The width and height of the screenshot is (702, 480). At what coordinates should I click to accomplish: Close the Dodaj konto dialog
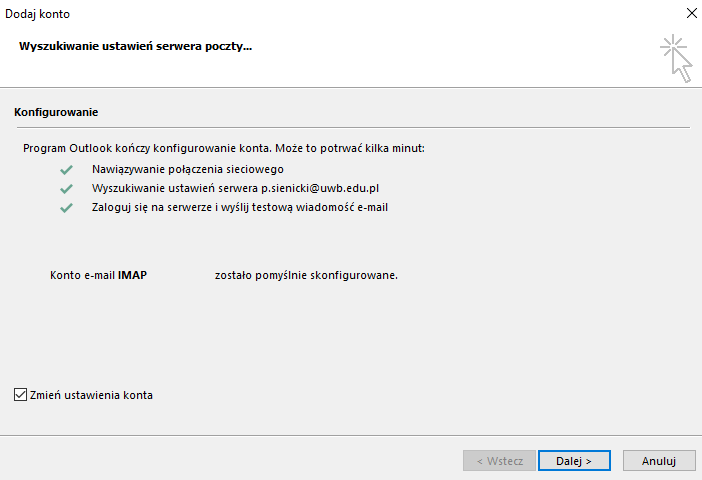691,13
